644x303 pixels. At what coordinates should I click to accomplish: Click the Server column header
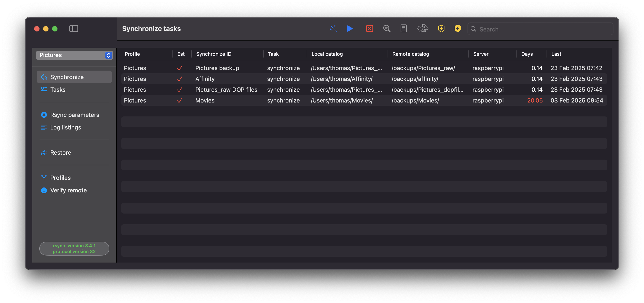click(x=481, y=54)
